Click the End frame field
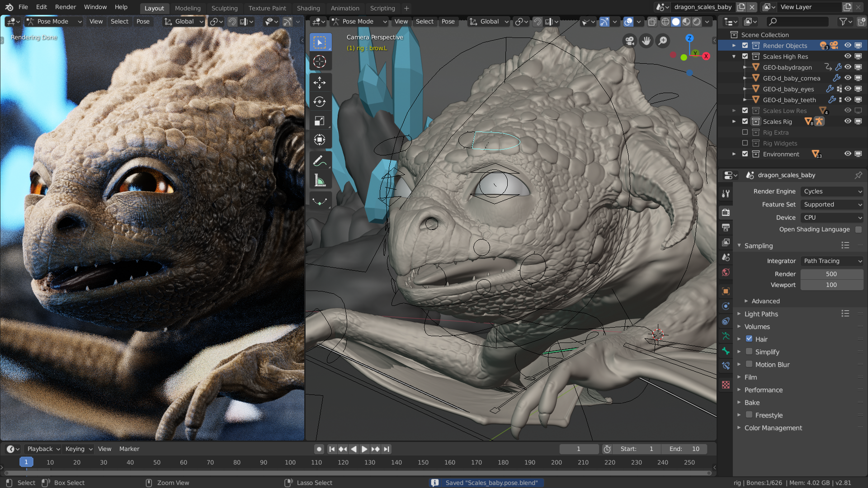Viewport: 868px width, 488px height. pyautogui.click(x=684, y=449)
